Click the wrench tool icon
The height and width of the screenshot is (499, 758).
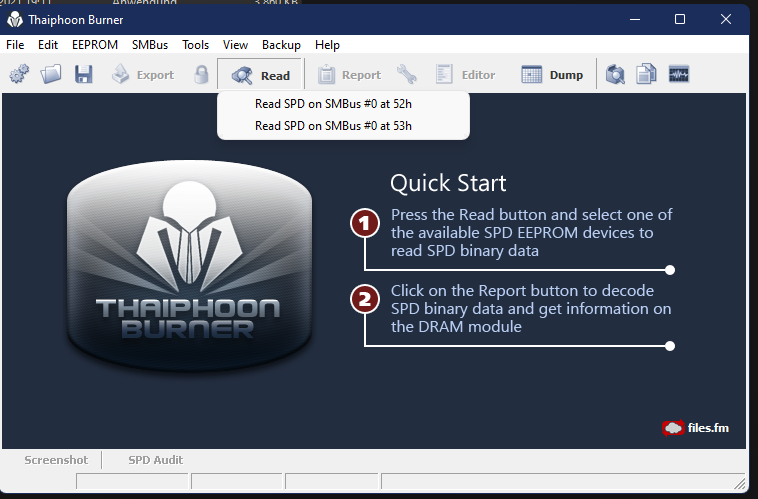click(407, 74)
